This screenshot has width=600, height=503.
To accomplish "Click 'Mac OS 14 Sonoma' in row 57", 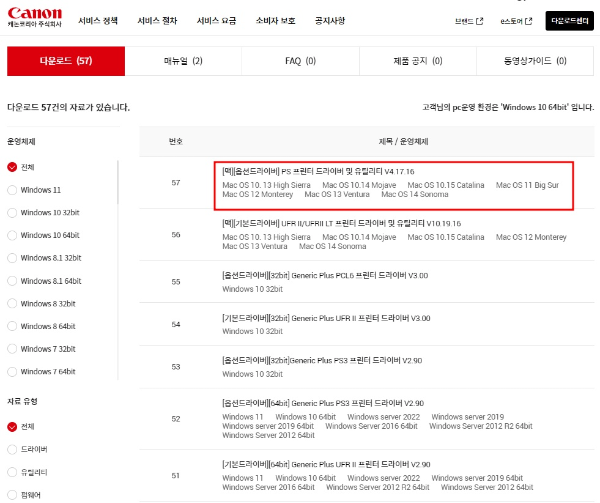I will pos(414,194).
